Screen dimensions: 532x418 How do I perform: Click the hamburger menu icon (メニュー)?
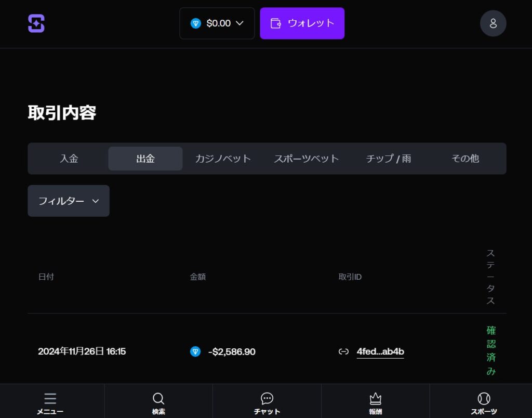(x=50, y=399)
